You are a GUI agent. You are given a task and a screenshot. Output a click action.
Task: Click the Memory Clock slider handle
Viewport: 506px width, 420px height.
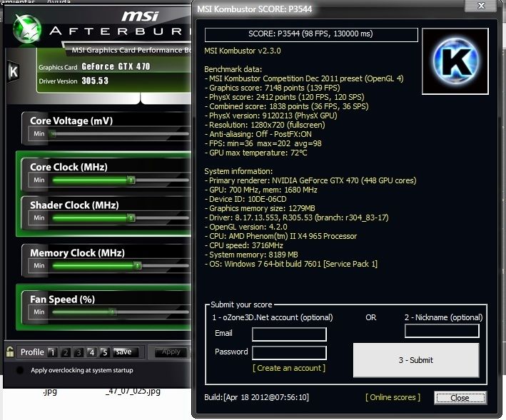coord(138,265)
